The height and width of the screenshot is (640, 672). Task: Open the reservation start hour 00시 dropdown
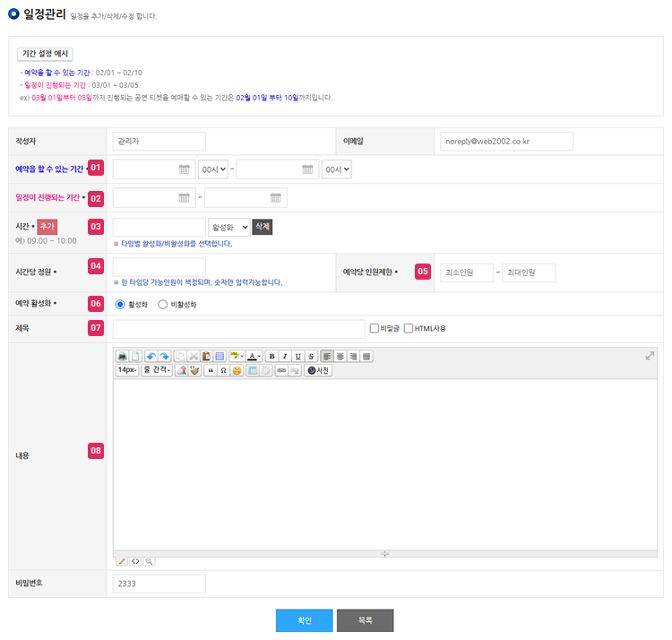[x=213, y=169]
